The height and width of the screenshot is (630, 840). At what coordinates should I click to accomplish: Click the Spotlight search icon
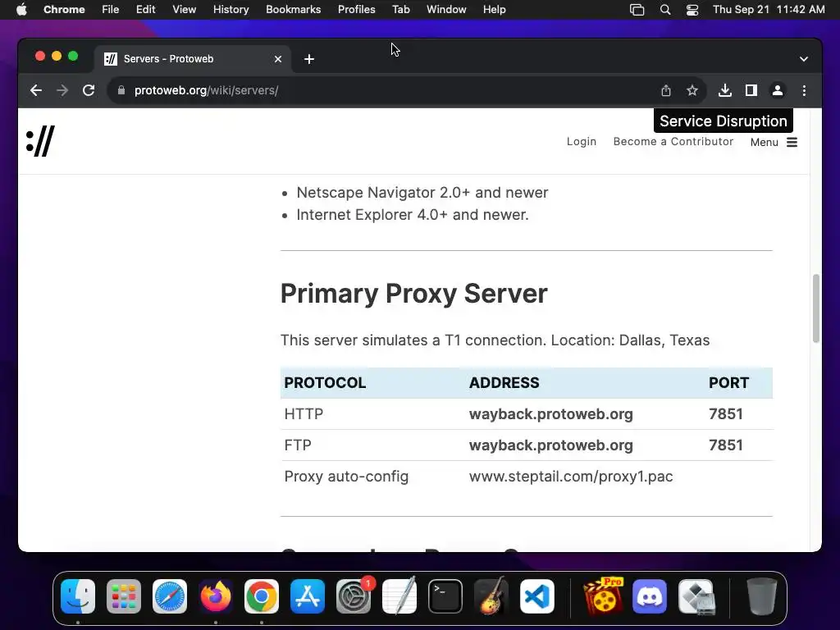pos(664,10)
